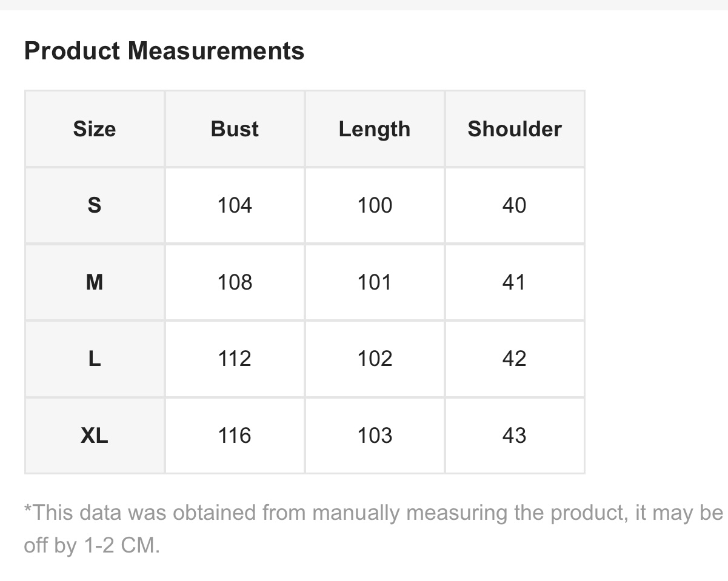Select the length value 100 cell
Viewport: 728px width, 581px height.
click(x=375, y=205)
